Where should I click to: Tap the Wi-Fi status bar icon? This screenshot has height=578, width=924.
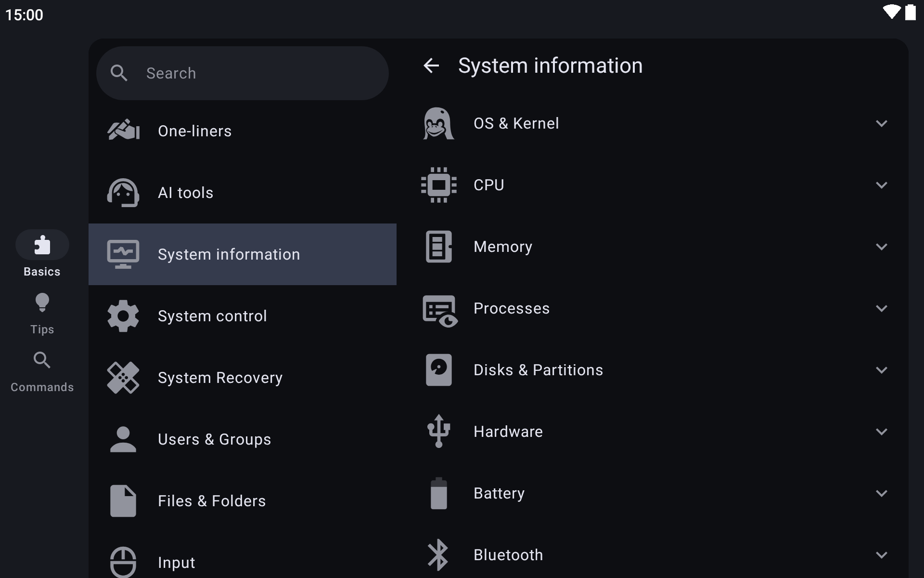point(892,12)
